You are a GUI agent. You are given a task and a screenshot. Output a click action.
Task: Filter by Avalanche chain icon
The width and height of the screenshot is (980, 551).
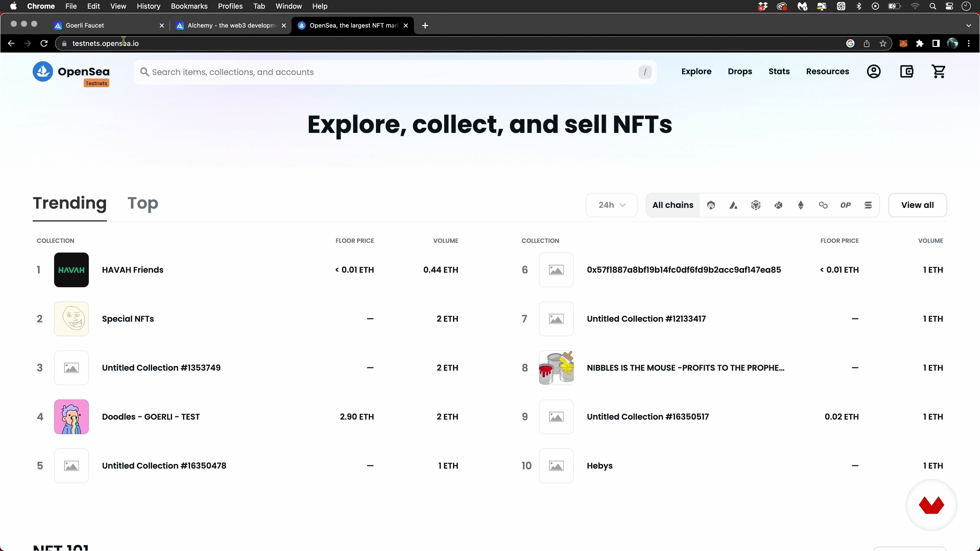tap(733, 205)
